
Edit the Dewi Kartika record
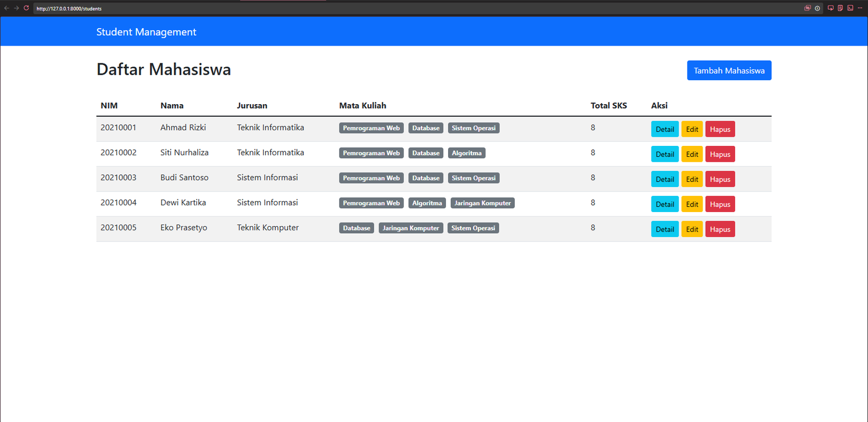point(692,204)
